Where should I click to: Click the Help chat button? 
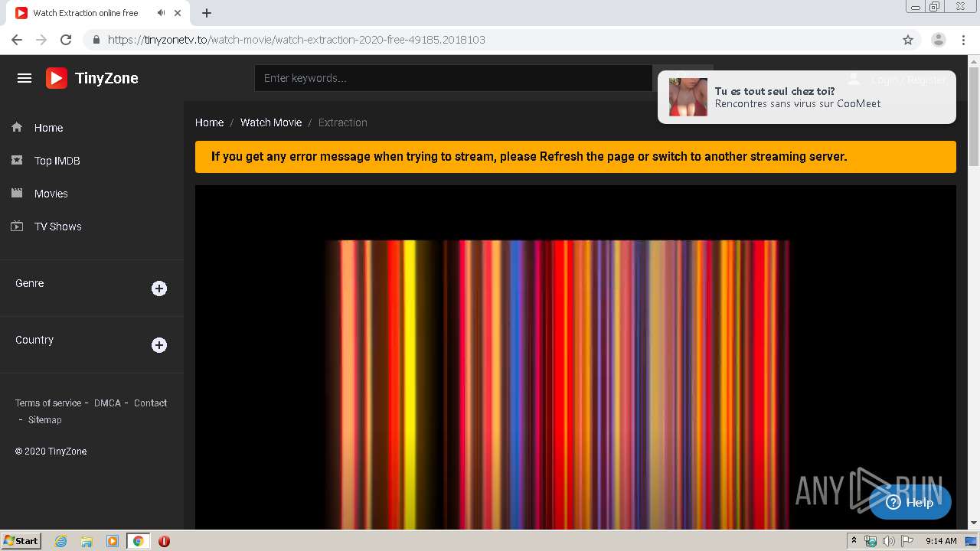(x=910, y=502)
